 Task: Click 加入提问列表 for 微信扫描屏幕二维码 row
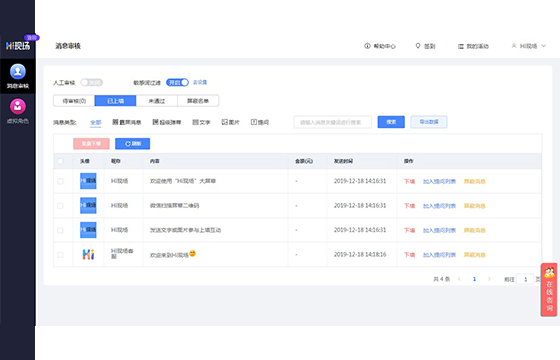(x=439, y=206)
